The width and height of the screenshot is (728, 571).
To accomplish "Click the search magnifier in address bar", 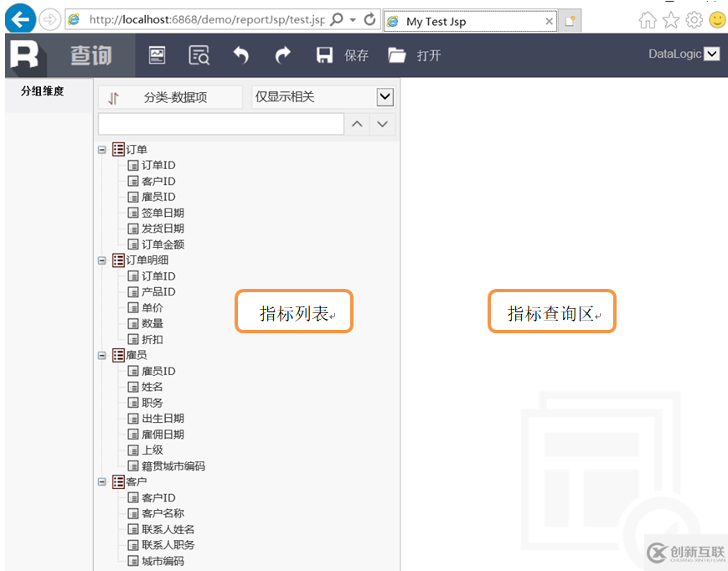I will [337, 20].
